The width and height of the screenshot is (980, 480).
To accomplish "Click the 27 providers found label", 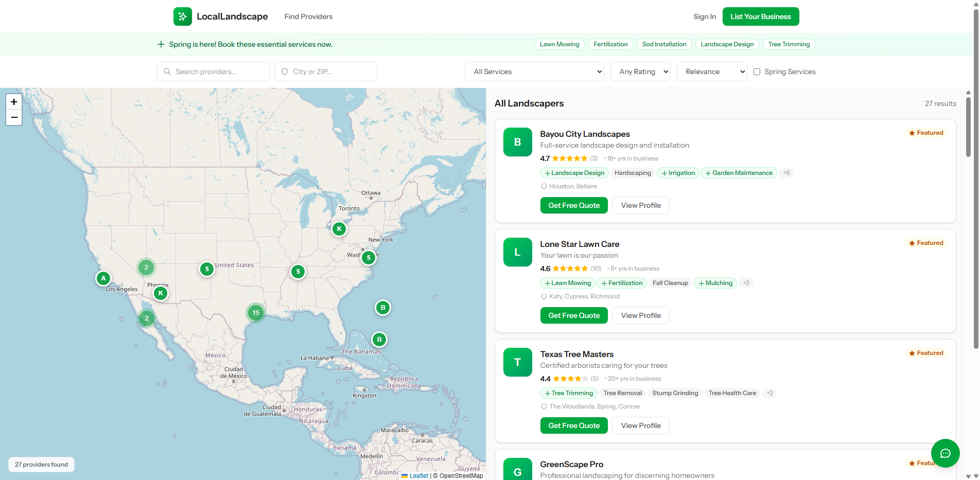I will pos(41,465).
